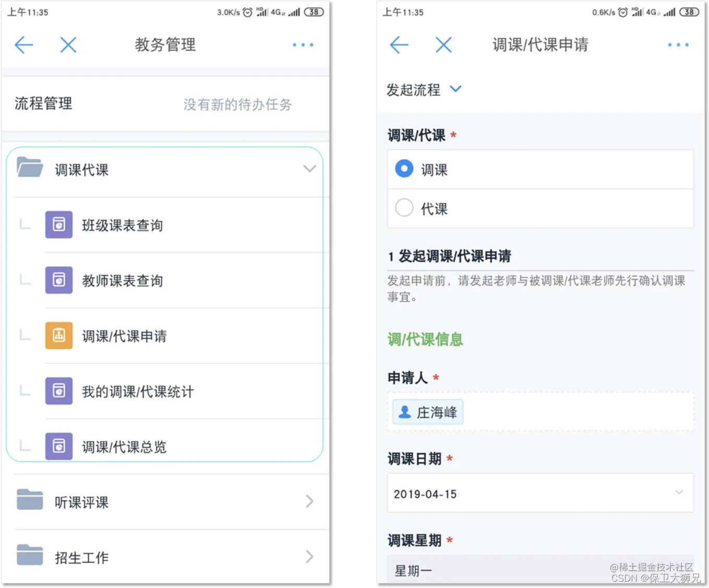
Task: Open 教师课表查询 schedule icon
Action: click(58, 280)
